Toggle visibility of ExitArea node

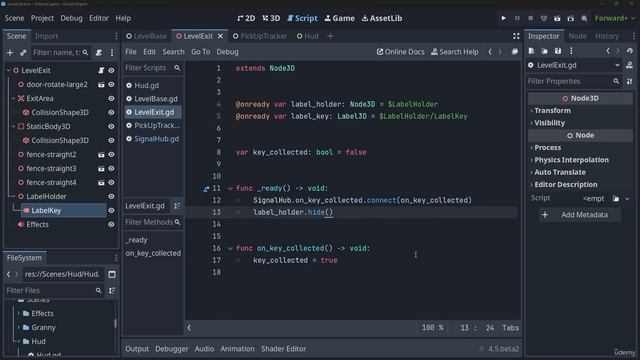(111, 98)
